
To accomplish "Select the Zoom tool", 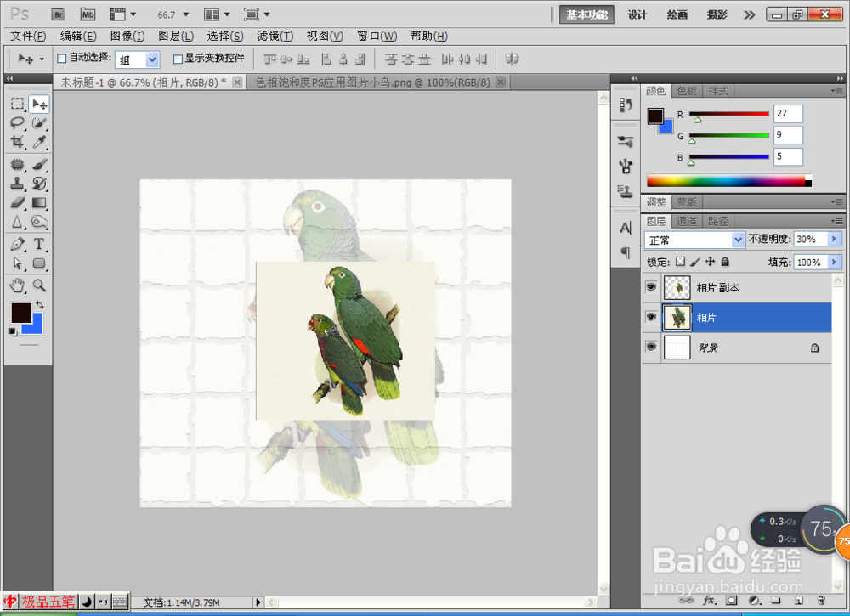I will click(x=39, y=285).
